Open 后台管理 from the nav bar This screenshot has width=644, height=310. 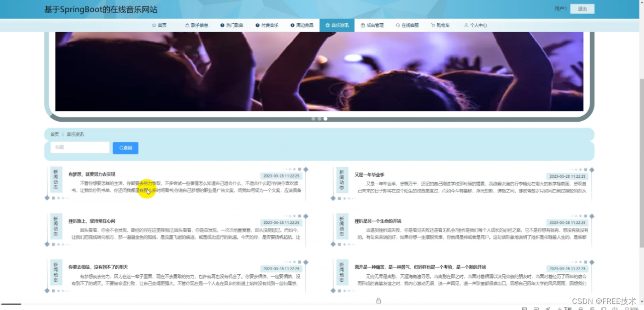[372, 25]
